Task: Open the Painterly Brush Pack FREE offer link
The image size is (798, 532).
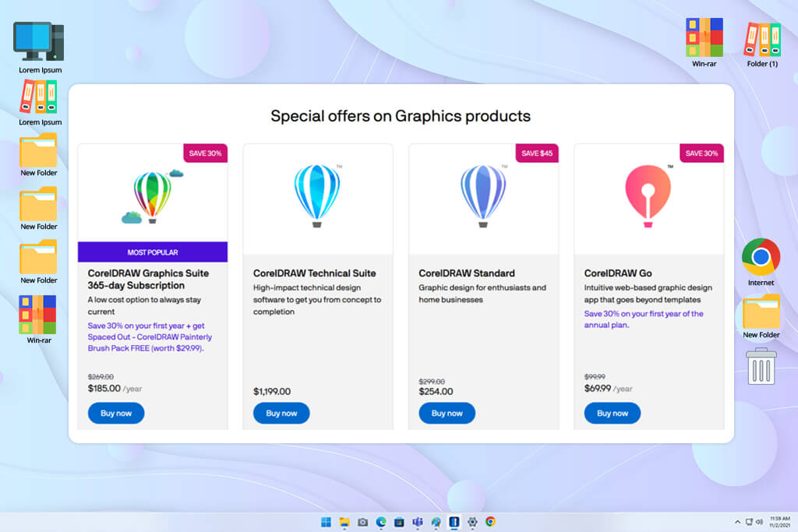Action: click(x=150, y=336)
